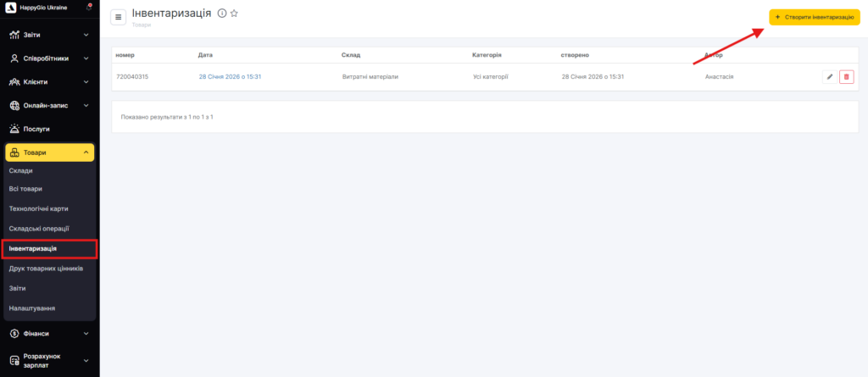Add page to favorites with star icon
The image size is (868, 377).
tap(235, 14)
